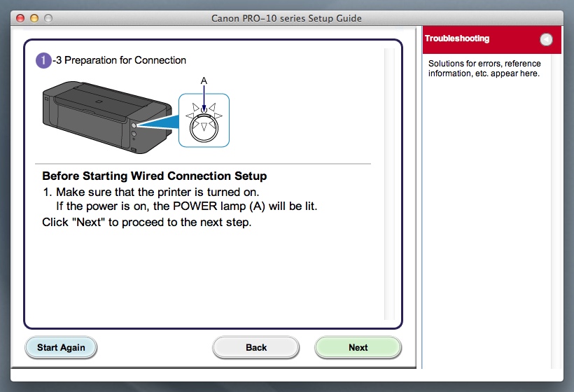The image size is (574, 392).
Task: Click the Preparation for Connection step title
Action: click(125, 60)
